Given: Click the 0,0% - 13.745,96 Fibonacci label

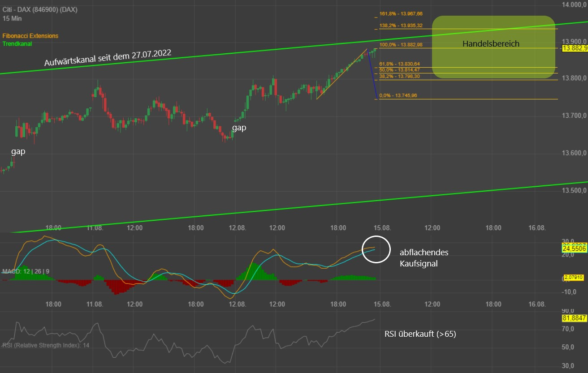Looking at the screenshot, I should click(398, 95).
